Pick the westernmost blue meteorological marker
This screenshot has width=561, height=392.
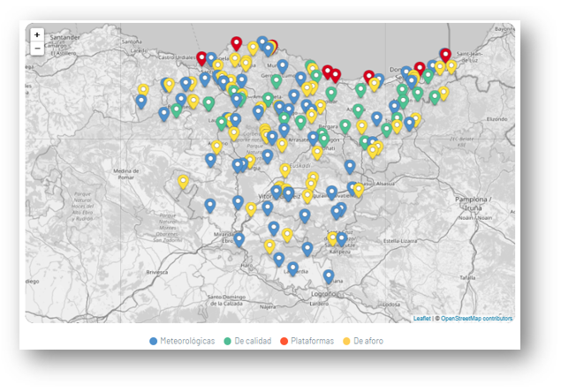[141, 102]
